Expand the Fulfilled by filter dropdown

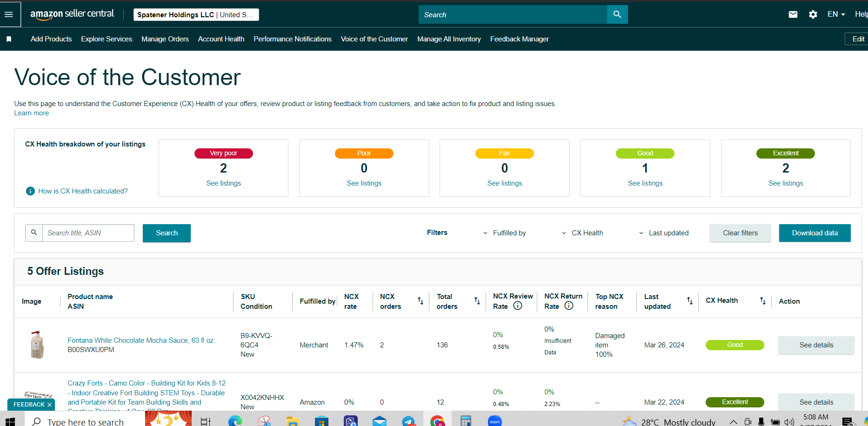504,233
